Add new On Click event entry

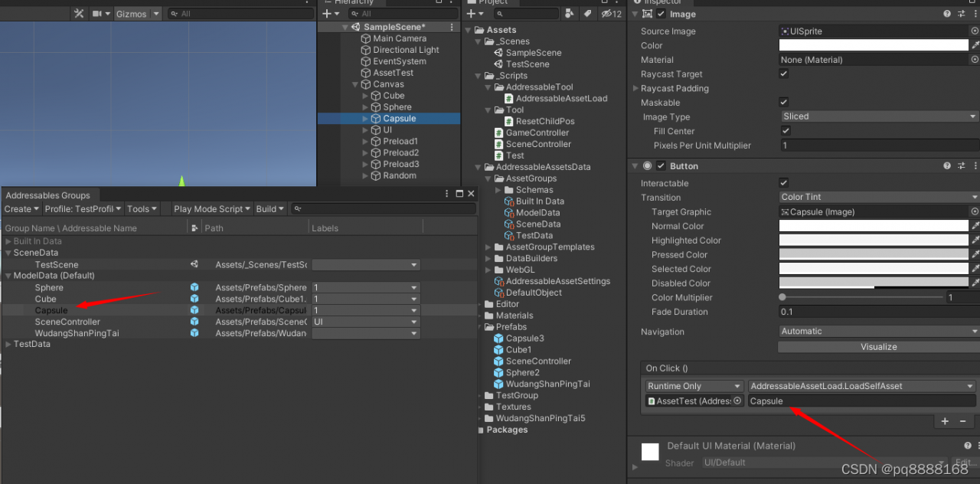click(x=945, y=421)
